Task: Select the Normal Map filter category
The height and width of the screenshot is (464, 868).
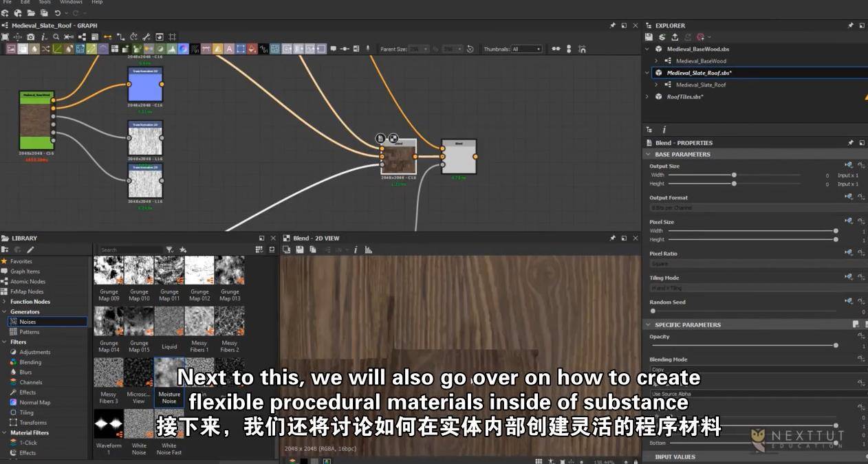Action: click(x=34, y=403)
